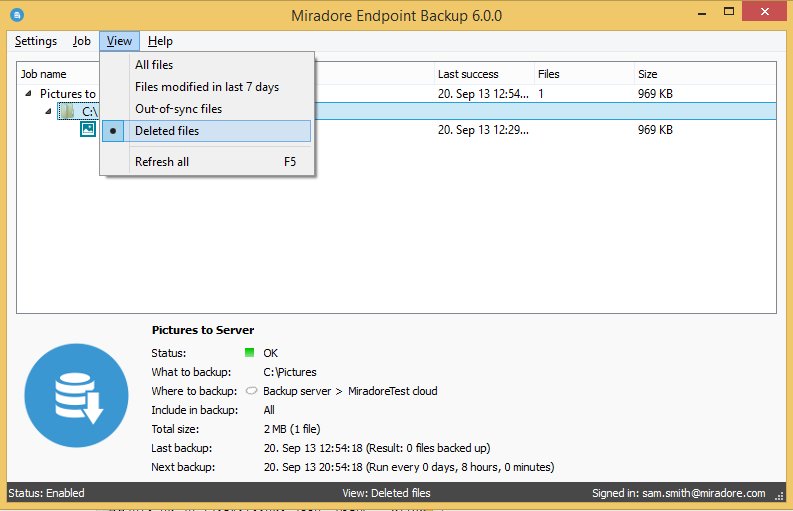Click the 20. Sep 13 12:54... cell
The height and width of the screenshot is (511, 793).
point(483,94)
